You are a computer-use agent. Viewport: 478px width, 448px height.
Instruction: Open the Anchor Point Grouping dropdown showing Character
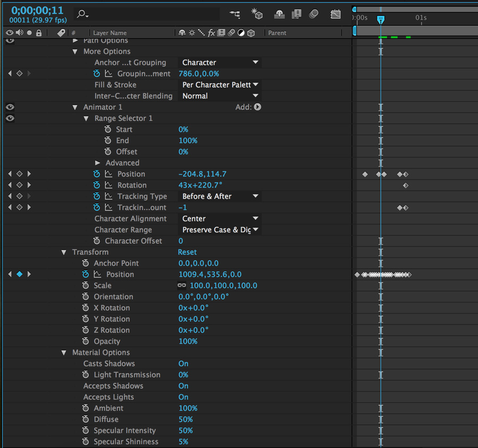click(x=219, y=62)
